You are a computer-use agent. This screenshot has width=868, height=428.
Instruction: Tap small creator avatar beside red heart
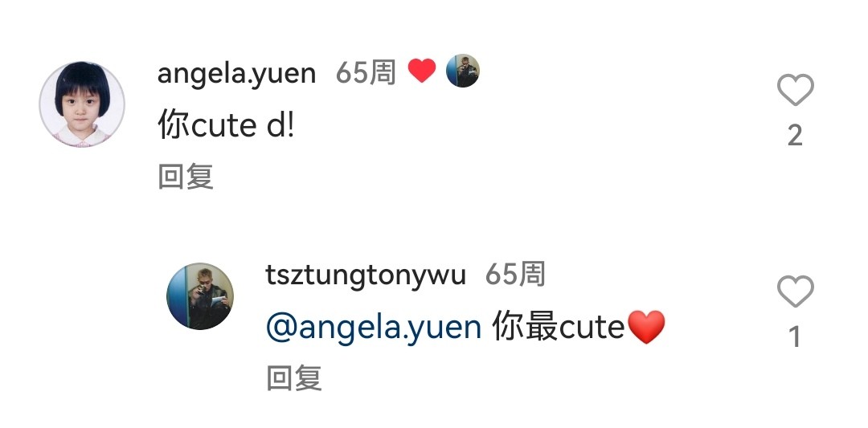tap(462, 71)
